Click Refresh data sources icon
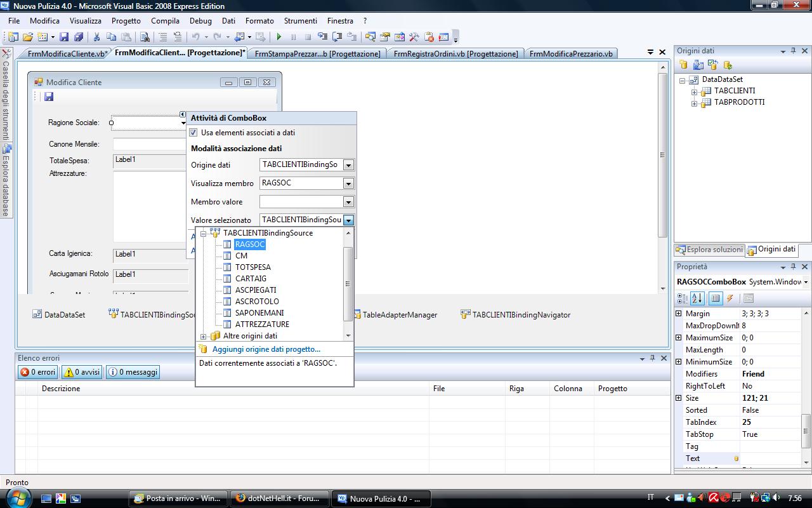Viewport: 812px width, 508px height. (728, 65)
